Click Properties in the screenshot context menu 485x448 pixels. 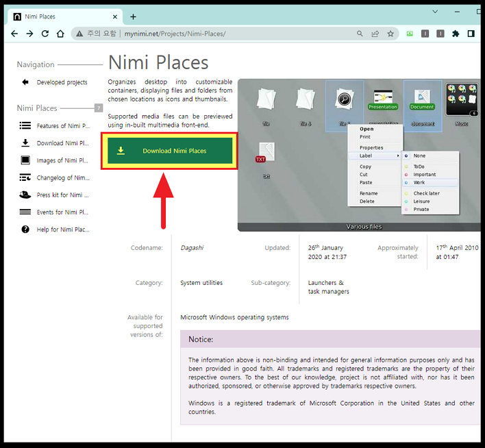371,147
